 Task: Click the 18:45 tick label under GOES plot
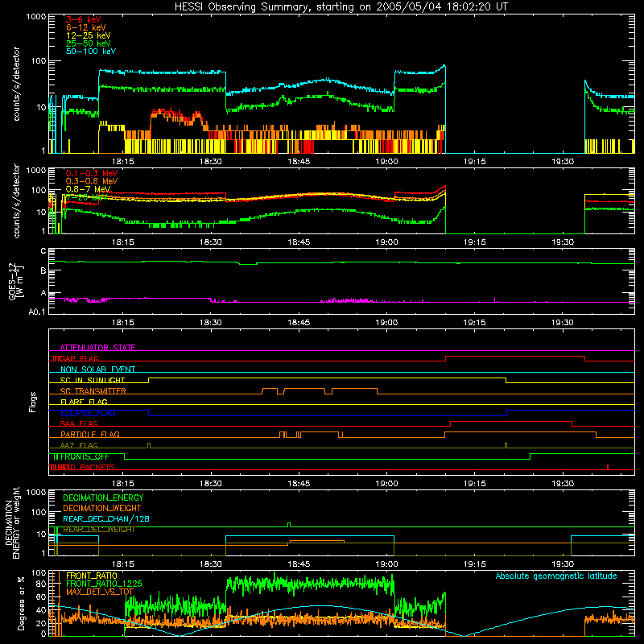point(299,323)
